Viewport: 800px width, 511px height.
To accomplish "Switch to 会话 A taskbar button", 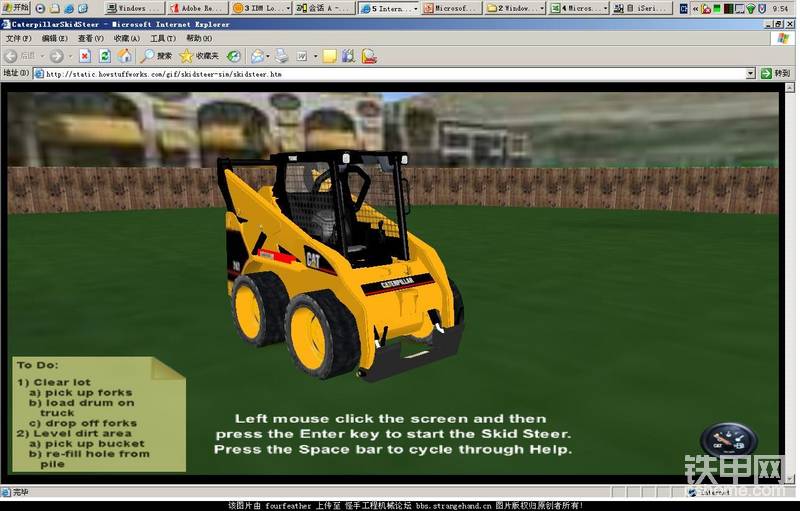I will click(x=324, y=8).
